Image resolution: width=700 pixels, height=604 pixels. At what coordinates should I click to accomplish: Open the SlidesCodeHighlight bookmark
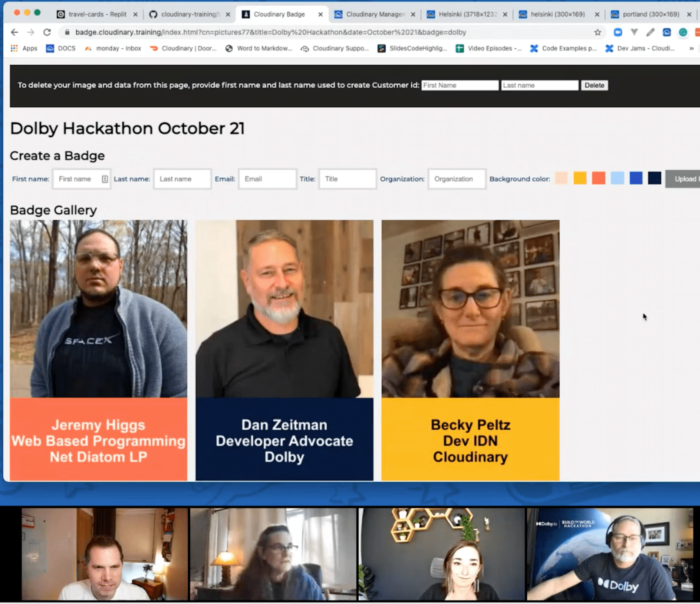click(412, 48)
